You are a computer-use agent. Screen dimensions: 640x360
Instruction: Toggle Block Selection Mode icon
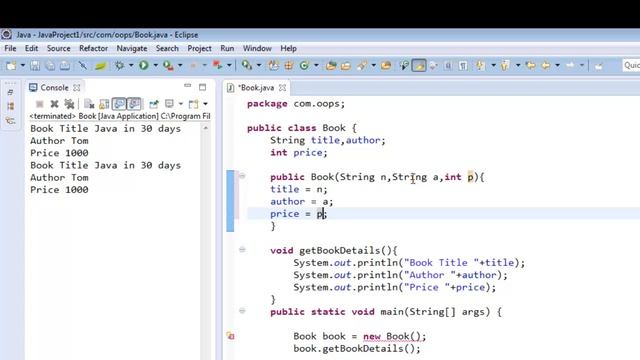(x=448, y=65)
